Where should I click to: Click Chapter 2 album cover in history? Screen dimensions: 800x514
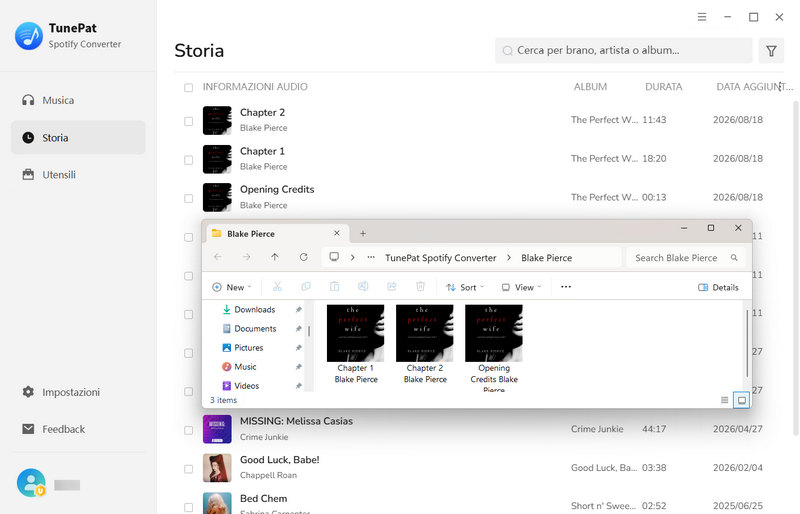pos(217,120)
